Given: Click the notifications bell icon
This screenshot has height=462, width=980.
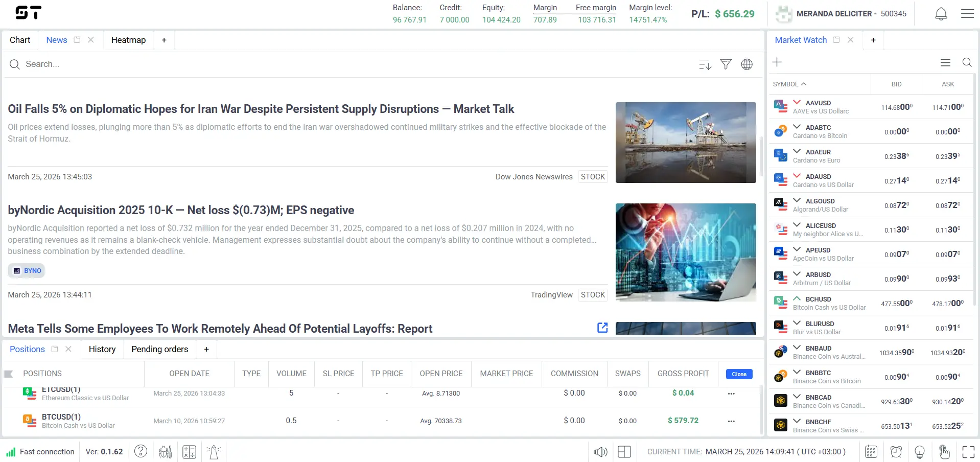Looking at the screenshot, I should (941, 14).
